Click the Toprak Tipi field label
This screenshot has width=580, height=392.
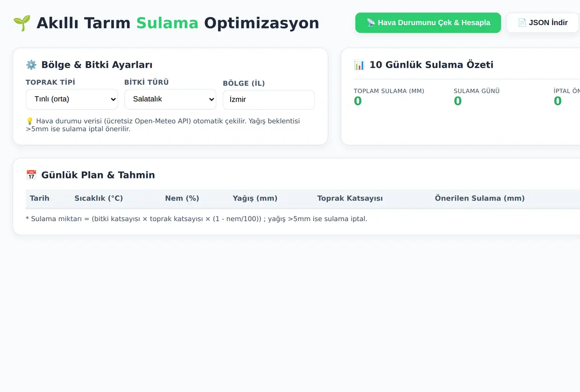pos(50,82)
